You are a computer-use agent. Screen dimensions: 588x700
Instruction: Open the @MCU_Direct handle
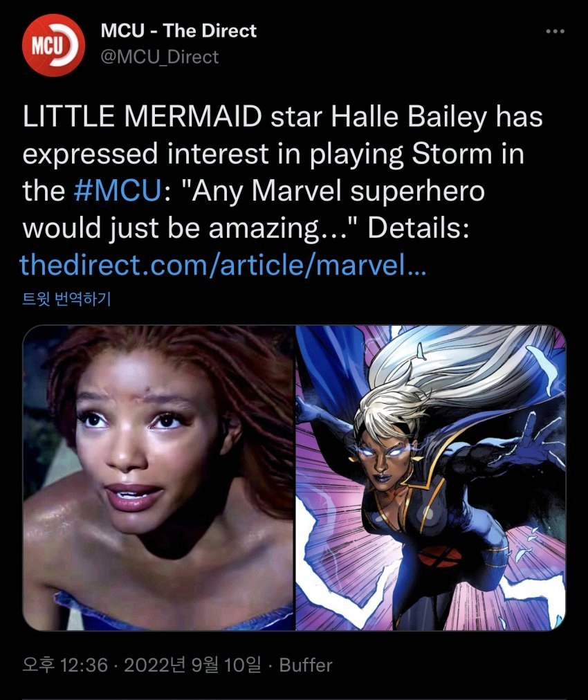tap(160, 57)
